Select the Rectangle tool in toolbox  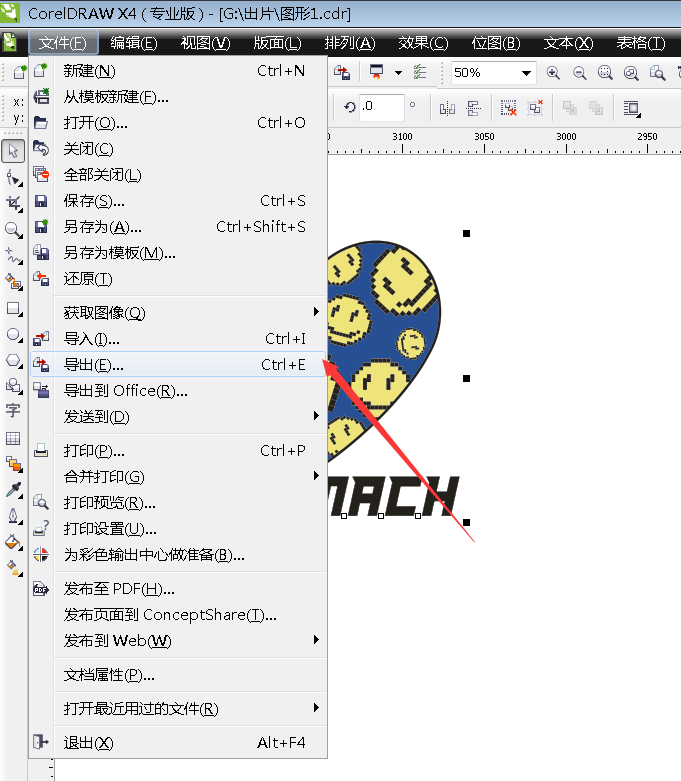pos(13,309)
